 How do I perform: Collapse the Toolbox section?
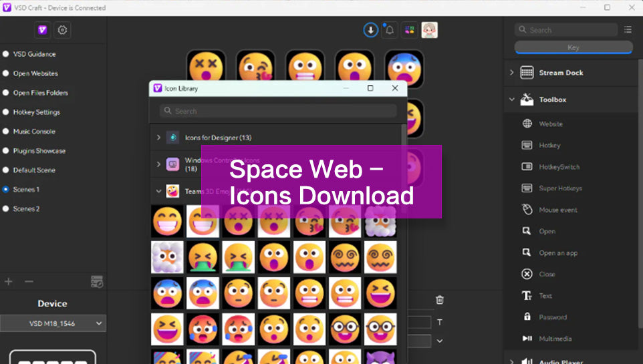512,100
